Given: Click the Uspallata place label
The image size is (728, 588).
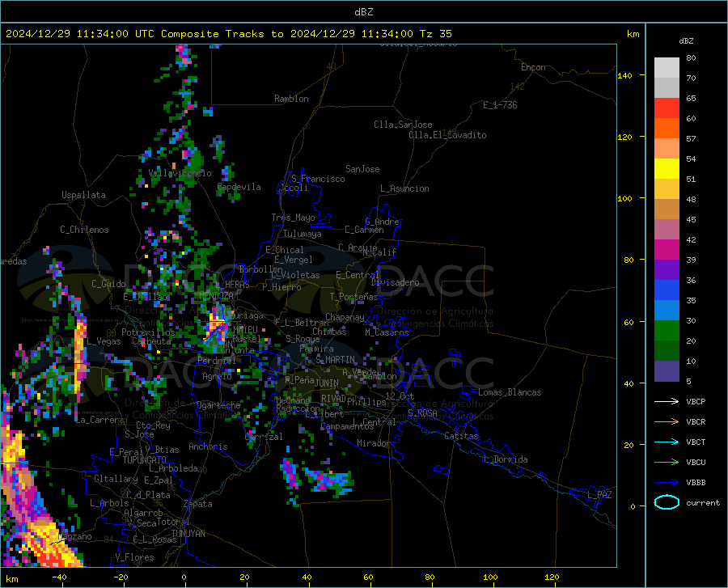Looking at the screenshot, I should [x=83, y=195].
